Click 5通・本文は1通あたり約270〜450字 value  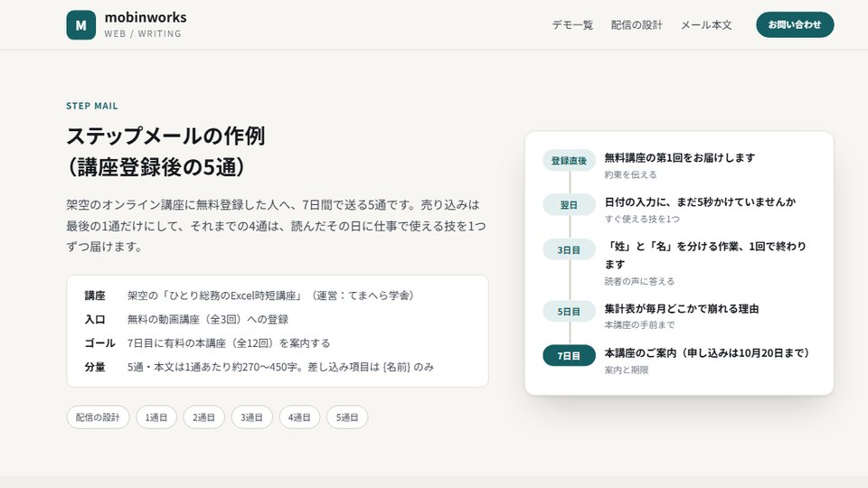[x=280, y=367]
